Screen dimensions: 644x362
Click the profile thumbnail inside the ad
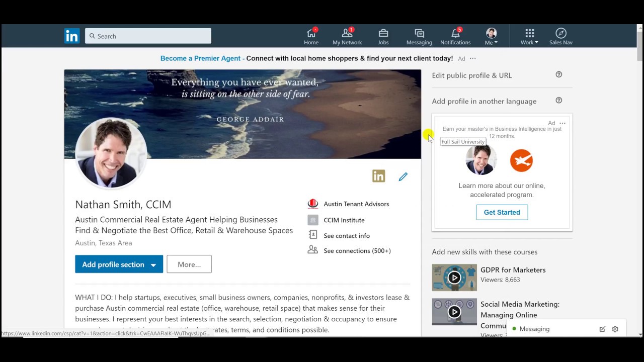coord(481,160)
